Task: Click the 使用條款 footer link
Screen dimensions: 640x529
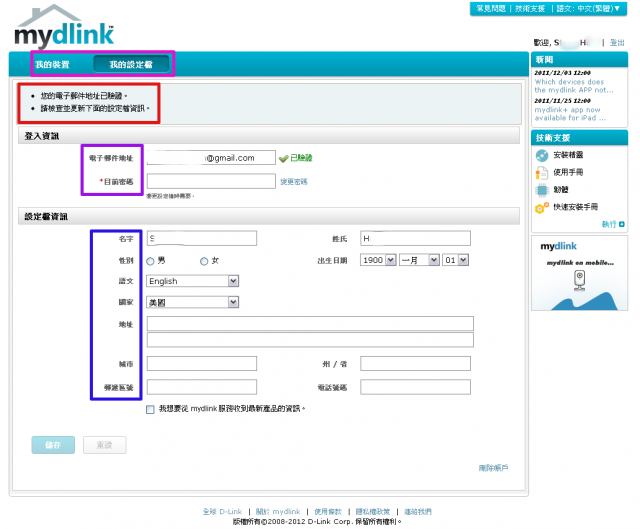Action: tap(328, 511)
